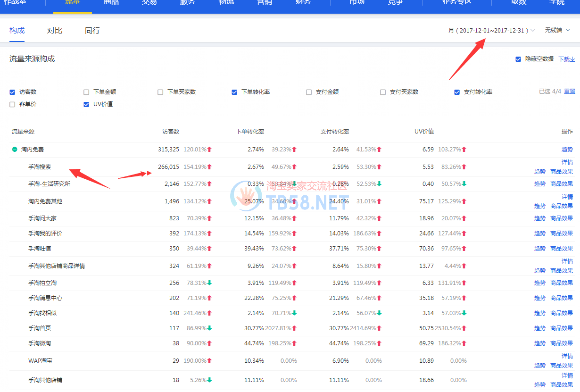Open 商品效果 for the 手淘问大家 row
580x392 pixels.
(x=562, y=218)
